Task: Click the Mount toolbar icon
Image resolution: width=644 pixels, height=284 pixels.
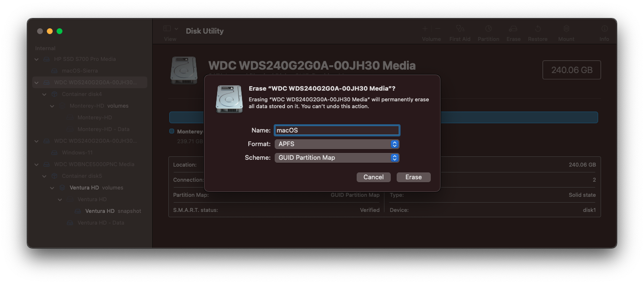Action: click(566, 29)
